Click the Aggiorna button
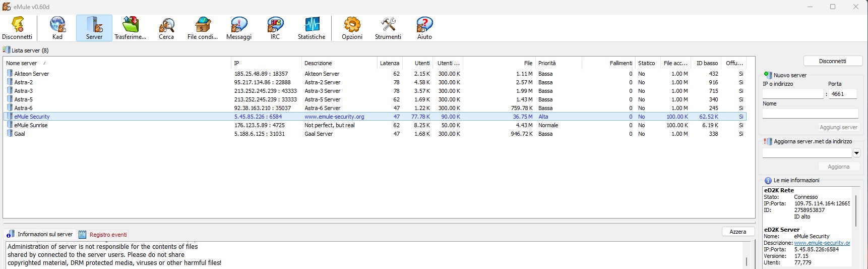 (x=838, y=167)
